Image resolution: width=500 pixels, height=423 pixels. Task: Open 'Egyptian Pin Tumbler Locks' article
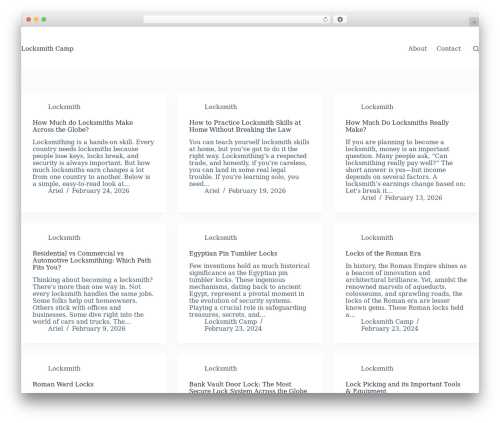tap(233, 253)
